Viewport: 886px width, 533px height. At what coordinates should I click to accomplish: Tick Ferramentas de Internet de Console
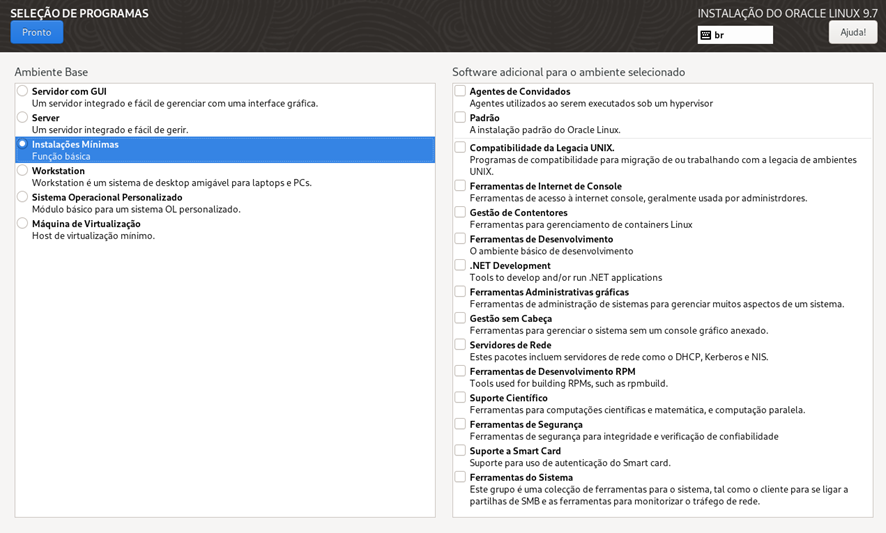[x=460, y=186]
